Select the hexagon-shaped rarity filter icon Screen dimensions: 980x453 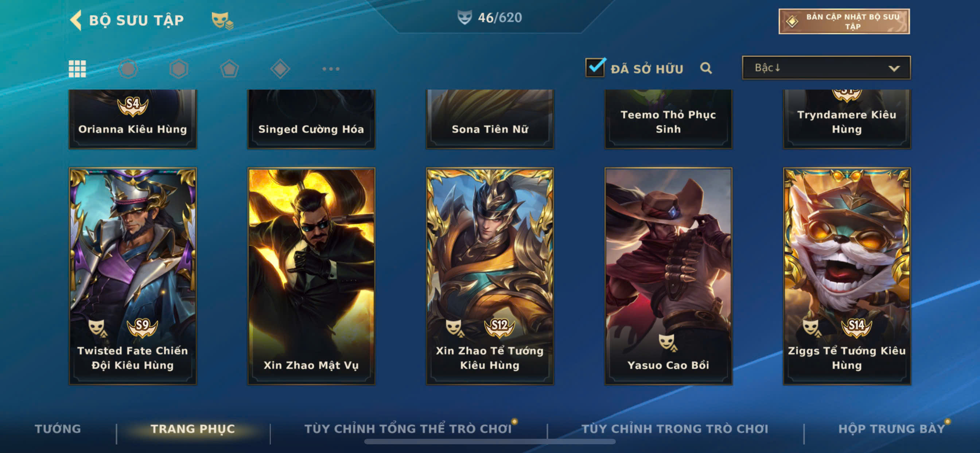pos(179,69)
